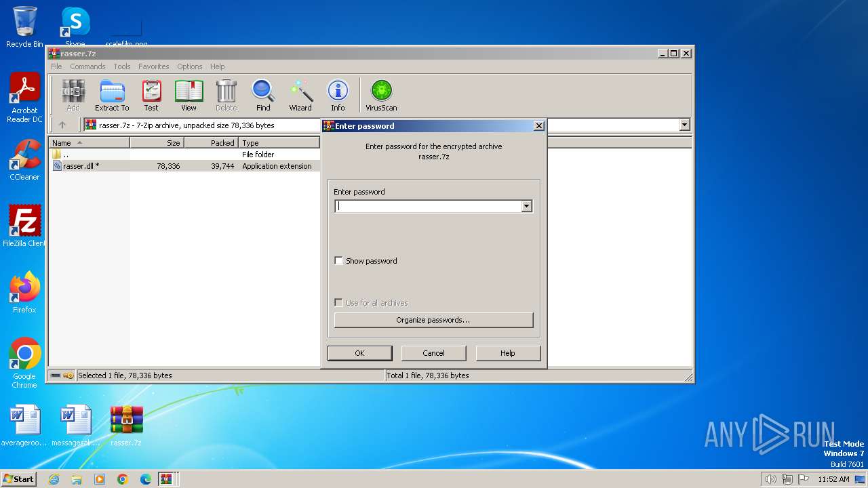The image size is (868, 488).
Task: Click the parent folder '..' icon
Action: pos(57,155)
